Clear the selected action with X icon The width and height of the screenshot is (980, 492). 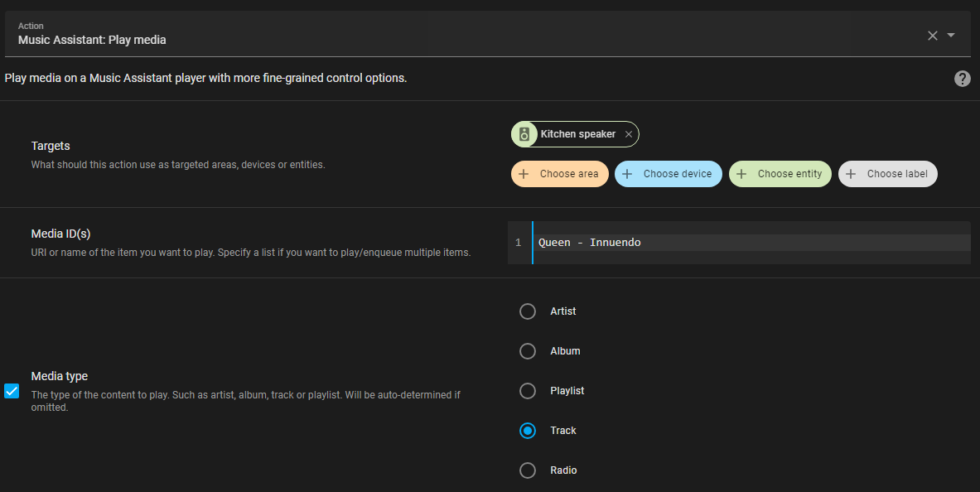tap(933, 35)
